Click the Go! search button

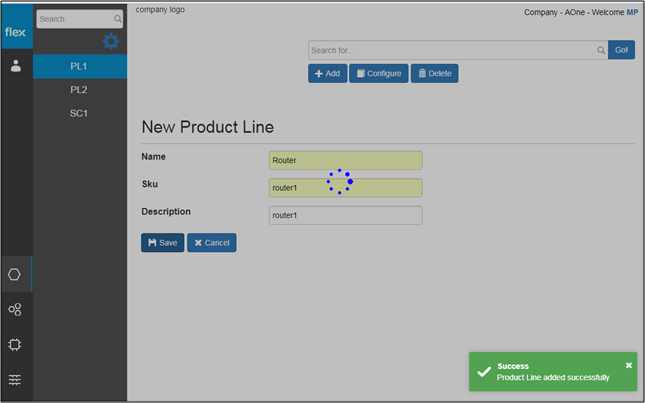621,50
